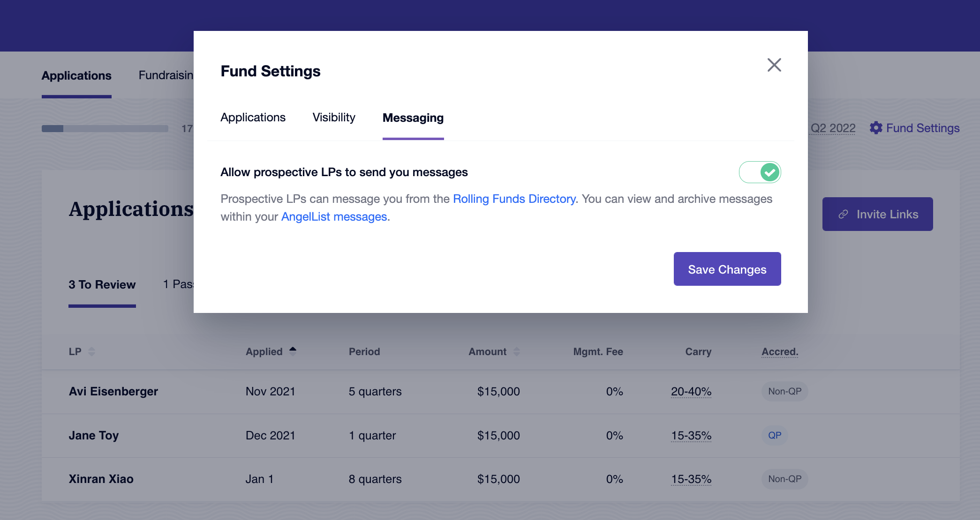Click the Fund Settings gear icon

pyautogui.click(x=876, y=128)
